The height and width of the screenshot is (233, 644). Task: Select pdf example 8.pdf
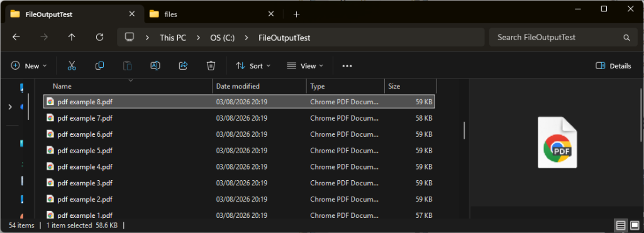(239, 102)
